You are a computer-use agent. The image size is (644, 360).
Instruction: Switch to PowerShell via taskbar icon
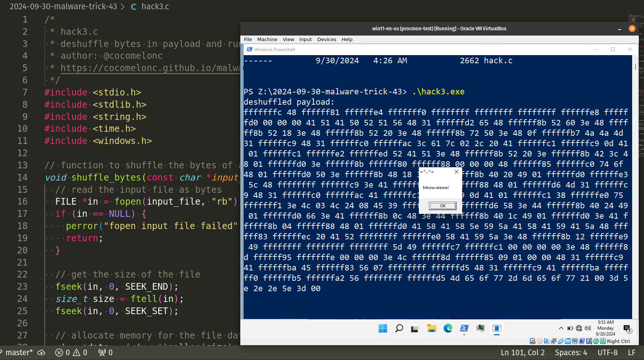[464, 328]
